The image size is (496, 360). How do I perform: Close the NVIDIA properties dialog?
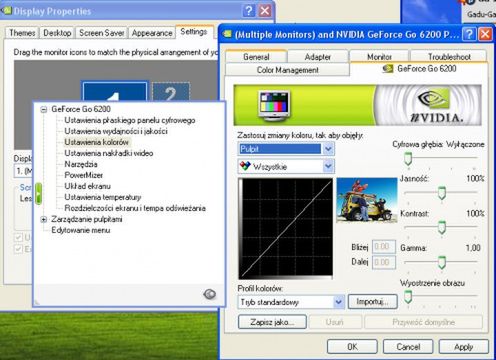[x=485, y=34]
